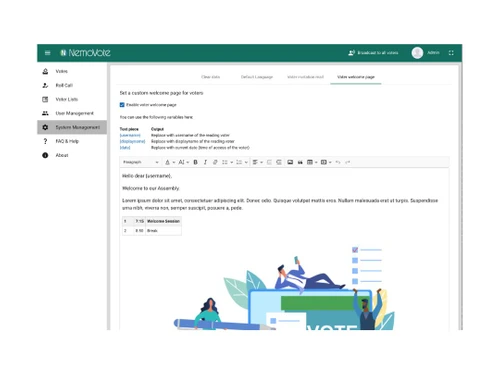The height and width of the screenshot is (375, 500).
Task: Open Roll Call in the sidebar
Action: point(72,85)
